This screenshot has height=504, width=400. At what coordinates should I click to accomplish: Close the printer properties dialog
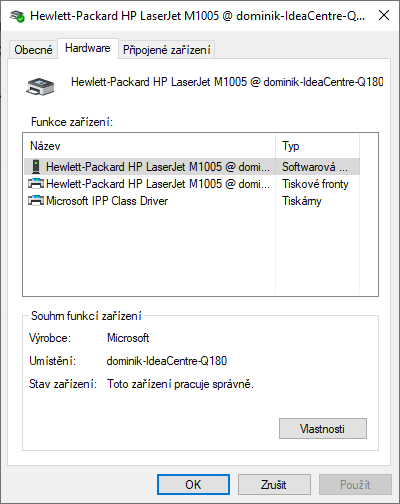click(x=384, y=15)
